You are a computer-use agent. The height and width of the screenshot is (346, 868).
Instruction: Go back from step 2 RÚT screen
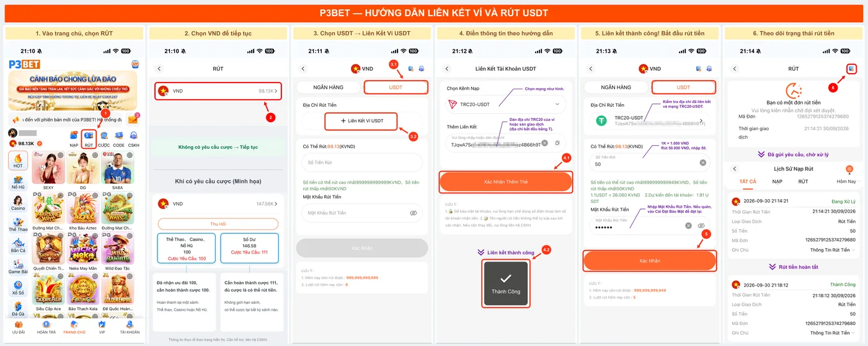[159, 69]
